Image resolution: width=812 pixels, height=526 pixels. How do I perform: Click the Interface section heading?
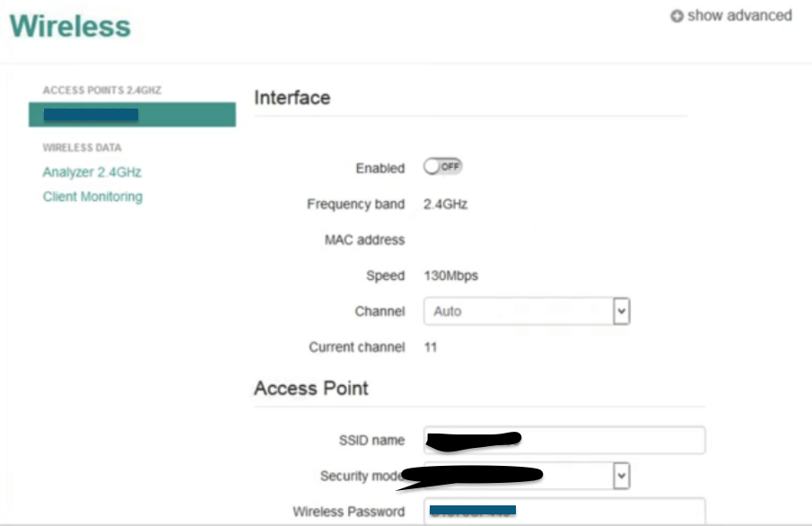point(292,98)
